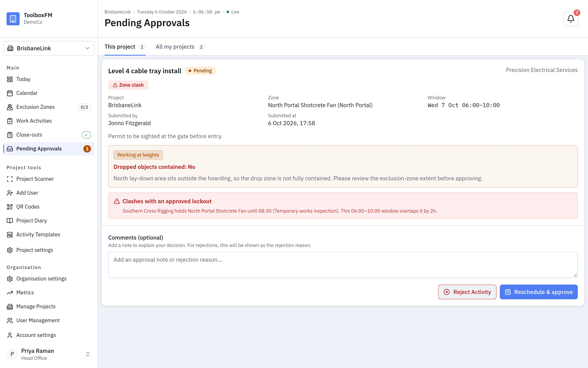
Task: Open Work Activities page
Action: click(49, 121)
